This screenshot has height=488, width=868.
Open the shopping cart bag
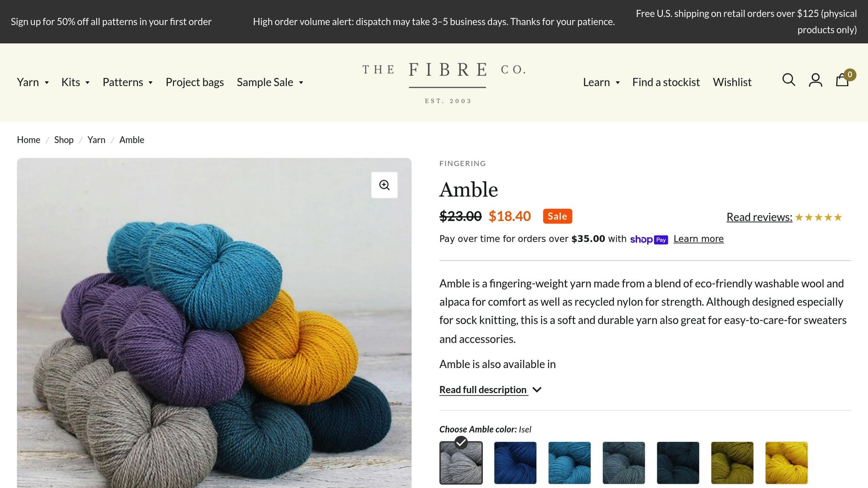[x=842, y=80]
